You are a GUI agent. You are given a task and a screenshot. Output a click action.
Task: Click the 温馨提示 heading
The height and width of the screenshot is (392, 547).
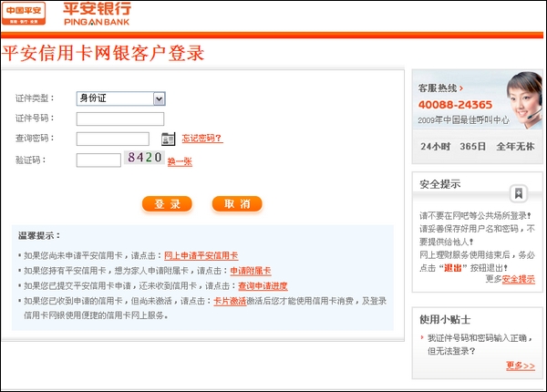[39, 236]
